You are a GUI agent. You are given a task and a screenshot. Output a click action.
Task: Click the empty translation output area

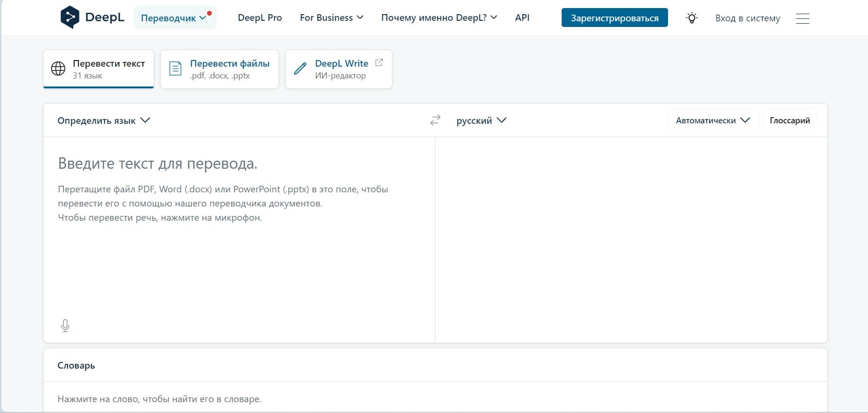[631, 240]
